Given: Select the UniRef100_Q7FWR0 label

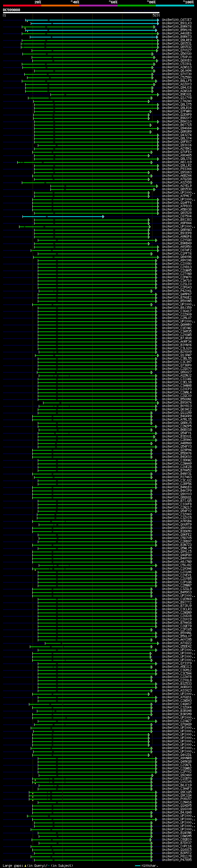Looking at the screenshot, I should pos(177,111).
